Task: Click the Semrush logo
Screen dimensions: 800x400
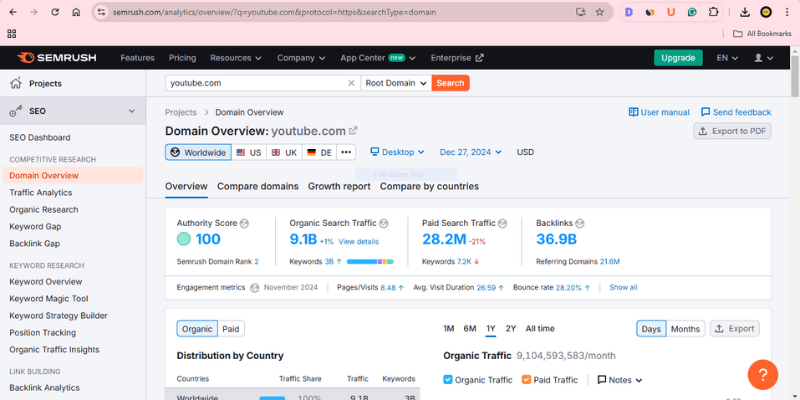Action: click(56, 58)
